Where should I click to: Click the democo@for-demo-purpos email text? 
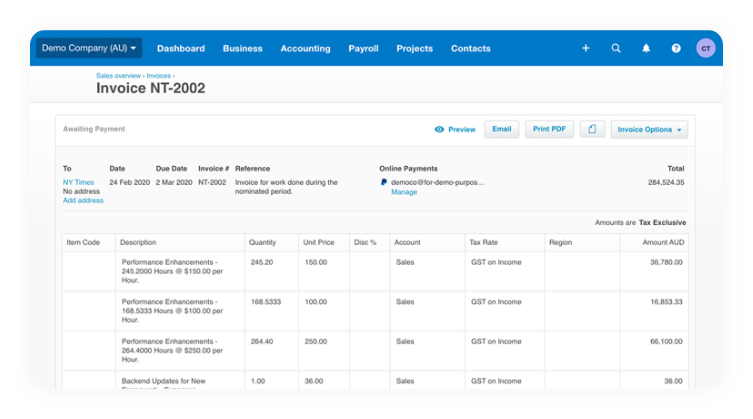tap(437, 182)
